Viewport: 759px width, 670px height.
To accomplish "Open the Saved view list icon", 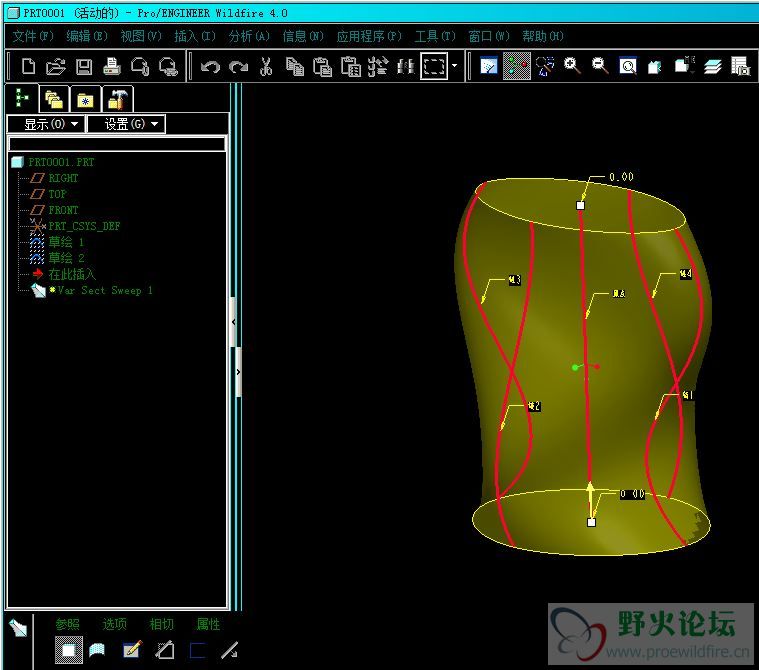I will (x=684, y=65).
